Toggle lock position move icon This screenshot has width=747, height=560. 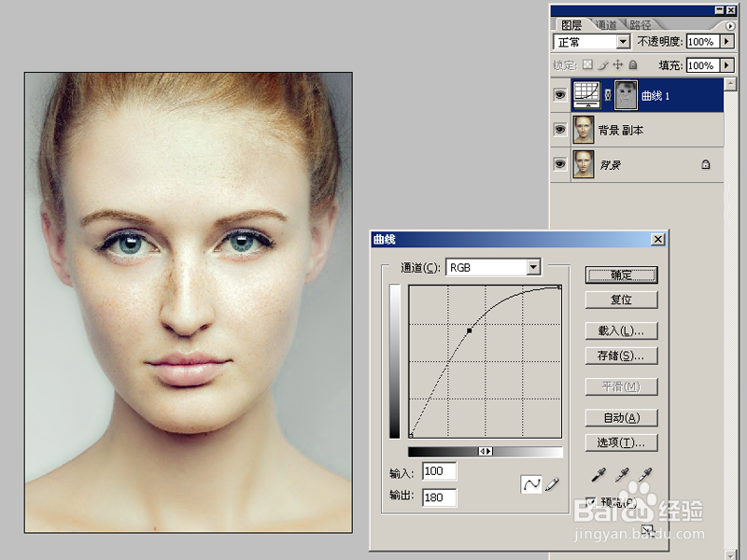618,64
